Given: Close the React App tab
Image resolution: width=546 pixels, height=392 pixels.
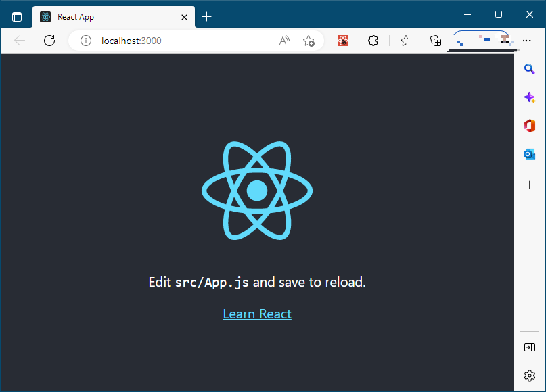Looking at the screenshot, I should pyautogui.click(x=184, y=17).
